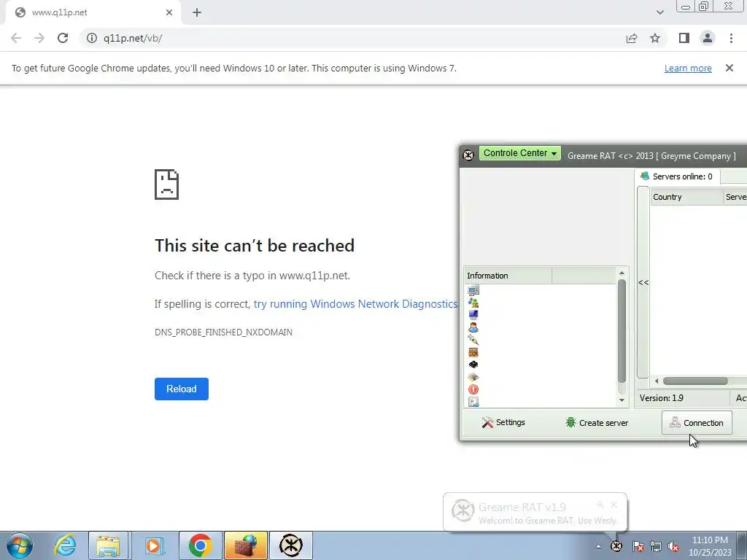The height and width of the screenshot is (560, 747).
Task: Open Chrome tab search chevron
Action: [x=659, y=13]
